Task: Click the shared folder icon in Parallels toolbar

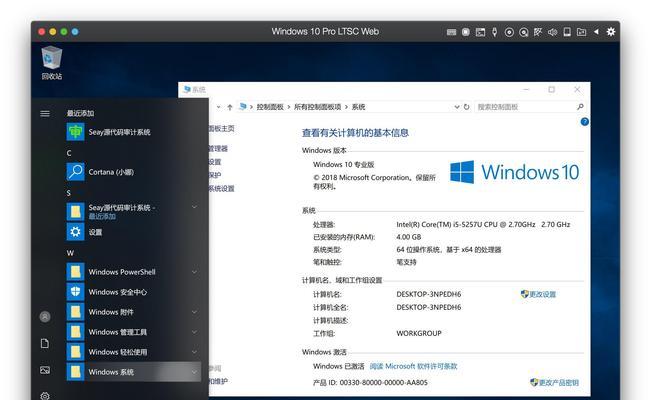Action: click(581, 32)
